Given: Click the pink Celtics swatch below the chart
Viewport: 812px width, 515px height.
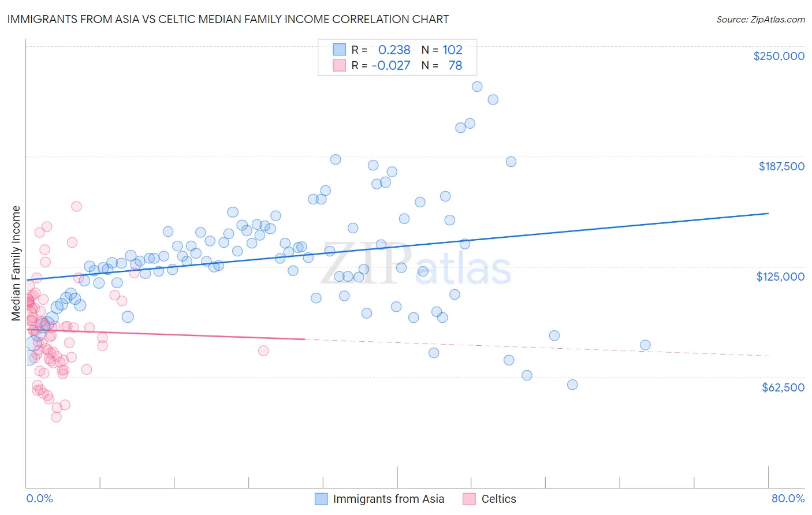Looking at the screenshot, I should point(469,499).
